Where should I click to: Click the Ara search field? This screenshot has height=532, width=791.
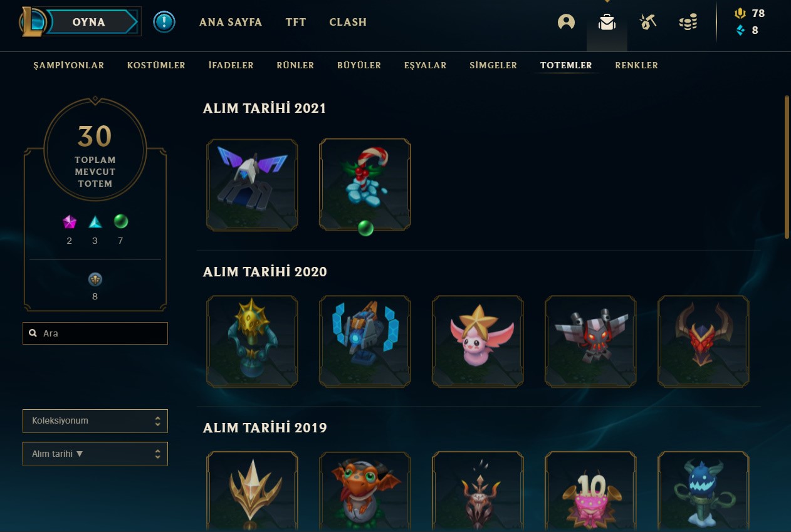pos(95,333)
